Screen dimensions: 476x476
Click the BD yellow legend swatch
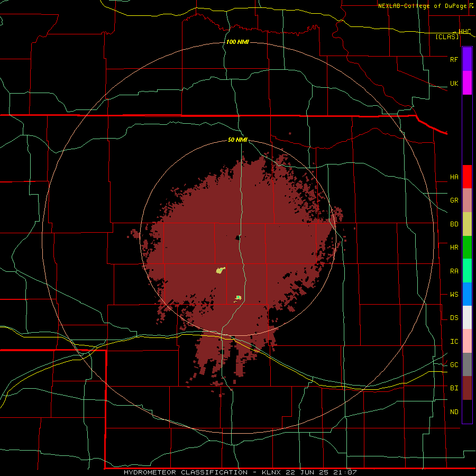[467, 224]
